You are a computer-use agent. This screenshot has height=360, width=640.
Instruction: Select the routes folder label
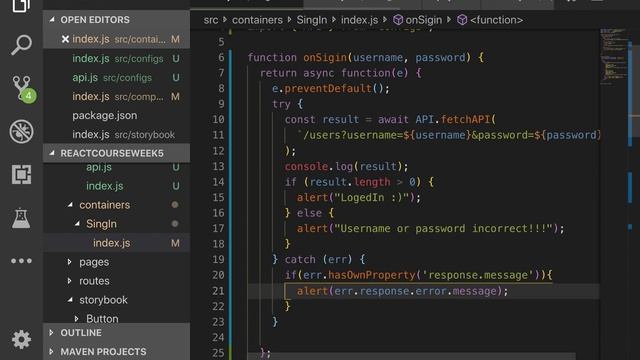(x=94, y=281)
